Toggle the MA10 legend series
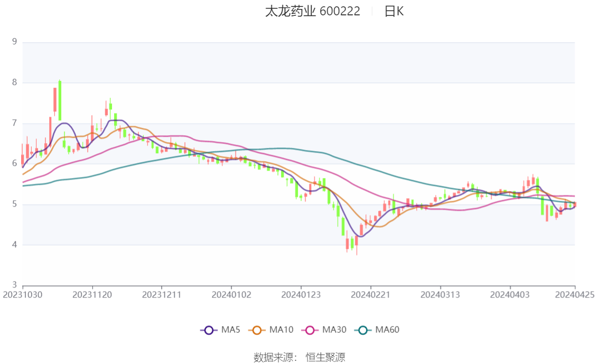Screen dimensions: 599x364 coord(271,330)
